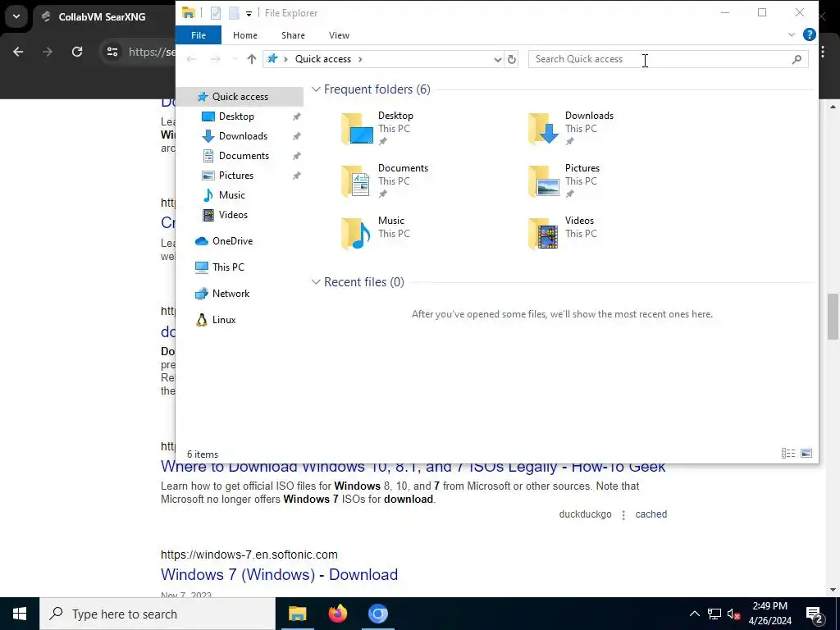
Task: Click the Properties quick access toolbar icon
Action: [x=216, y=13]
